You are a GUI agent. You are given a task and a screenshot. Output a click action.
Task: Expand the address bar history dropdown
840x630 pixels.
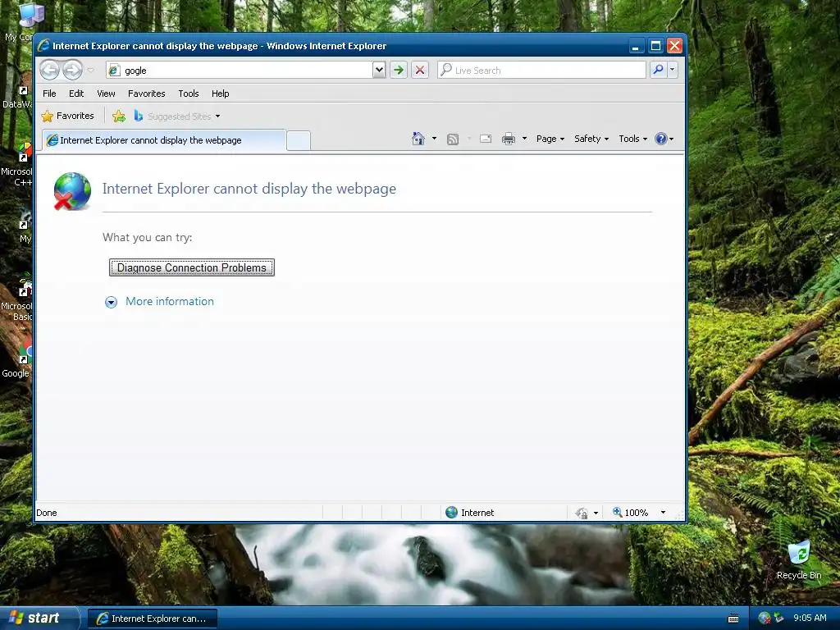point(379,71)
